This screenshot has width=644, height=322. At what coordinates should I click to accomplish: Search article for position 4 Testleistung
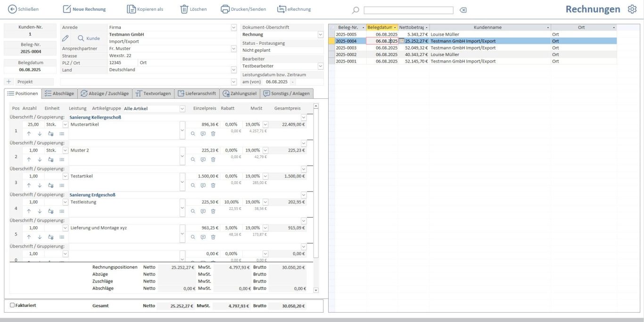193,211
